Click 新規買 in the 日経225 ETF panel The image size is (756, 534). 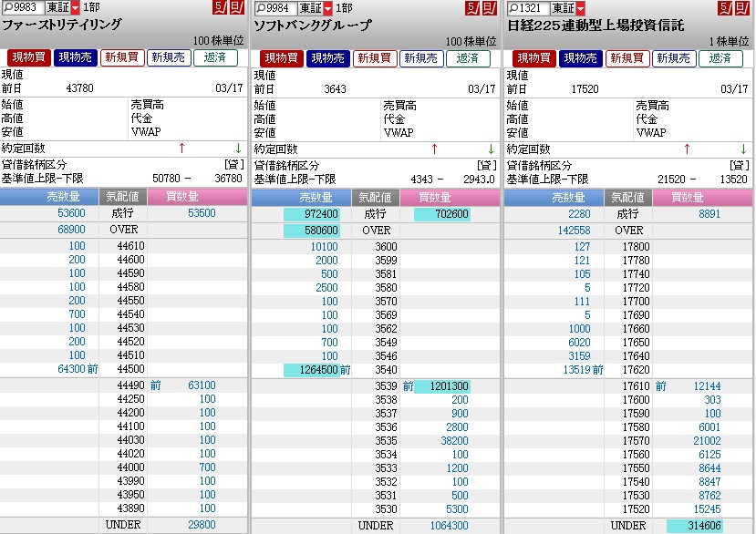pyautogui.click(x=627, y=58)
